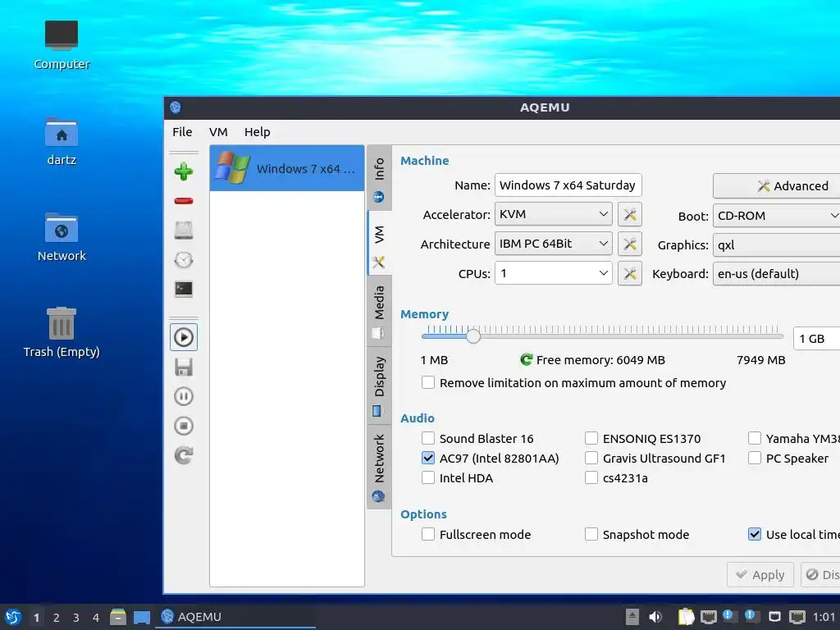840x630 pixels.
Task: Open the file manager icon in taskbar
Action: click(118, 617)
